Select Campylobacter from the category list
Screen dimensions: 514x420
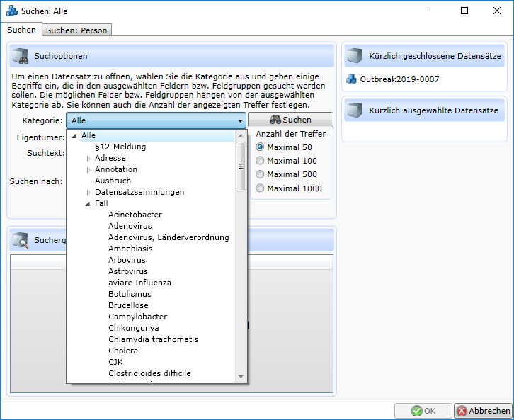point(137,317)
